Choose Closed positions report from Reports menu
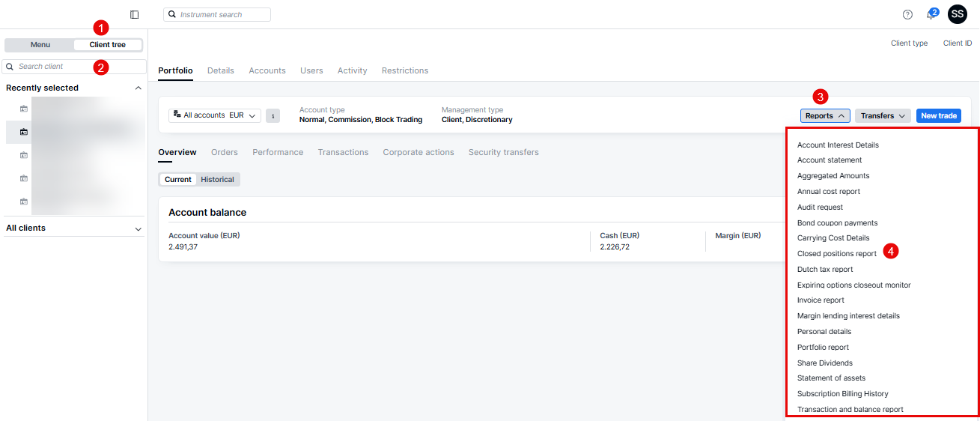 [x=836, y=254]
